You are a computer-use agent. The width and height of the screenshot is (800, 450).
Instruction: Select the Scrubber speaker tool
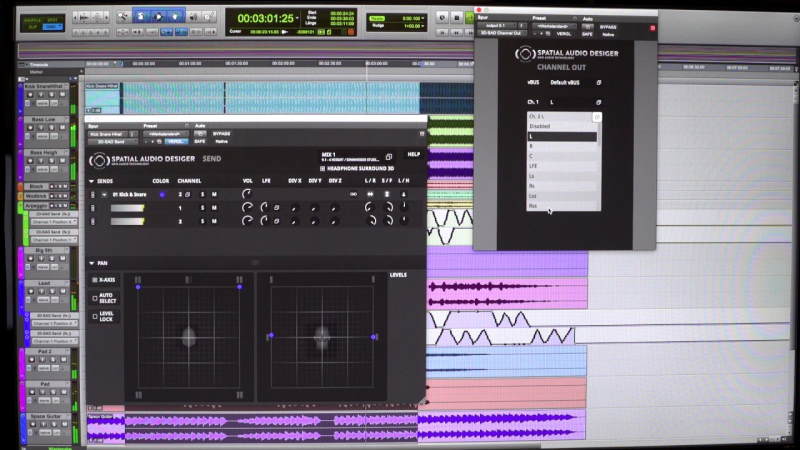tap(193, 17)
